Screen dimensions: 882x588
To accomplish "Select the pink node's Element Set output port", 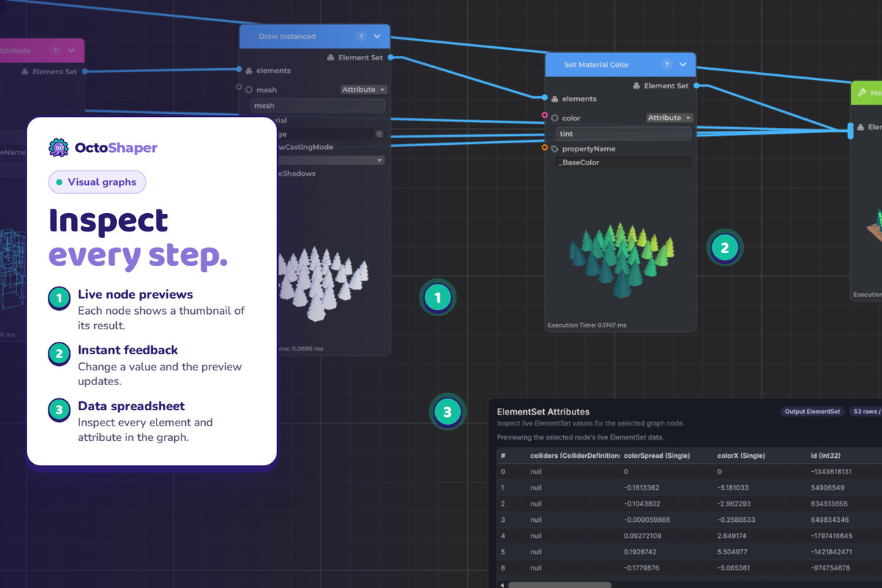I will (x=85, y=71).
